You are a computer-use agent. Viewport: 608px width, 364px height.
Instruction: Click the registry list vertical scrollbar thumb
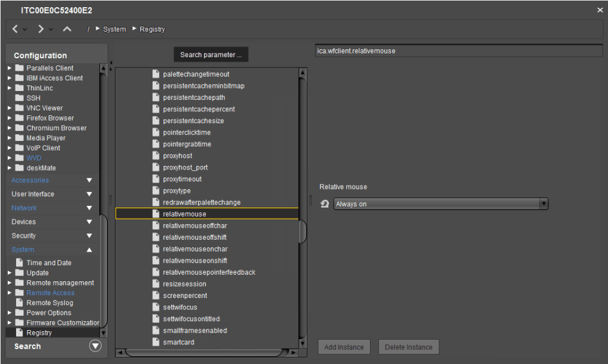(x=302, y=231)
